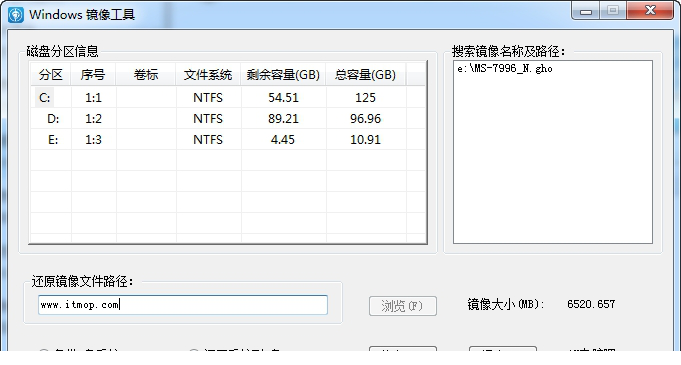
Task: Click the 浏览(F) browse button
Action: click(x=403, y=306)
